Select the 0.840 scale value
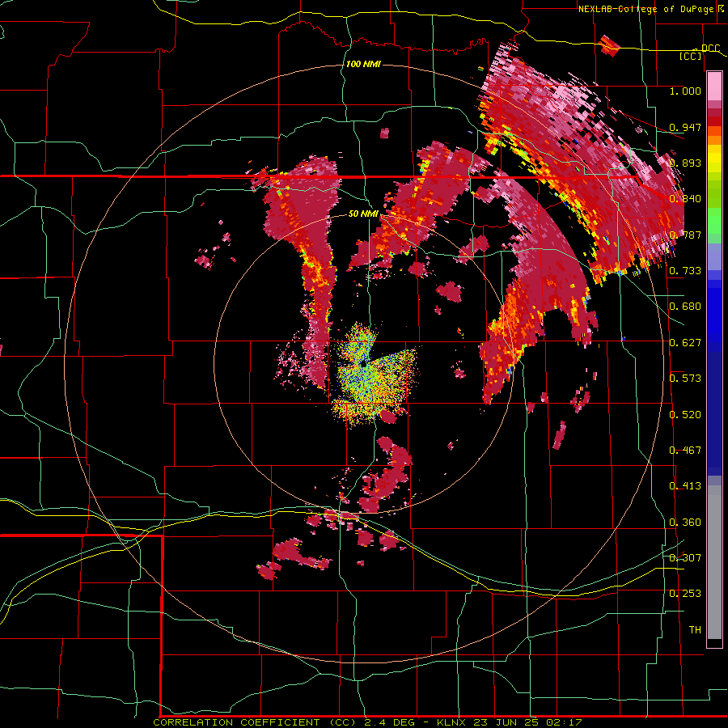 click(685, 199)
